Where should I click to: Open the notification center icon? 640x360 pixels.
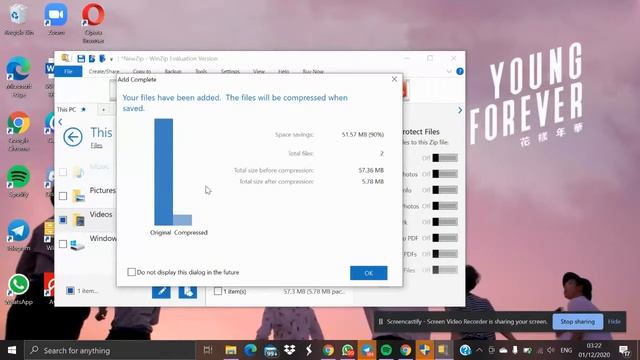[624, 350]
